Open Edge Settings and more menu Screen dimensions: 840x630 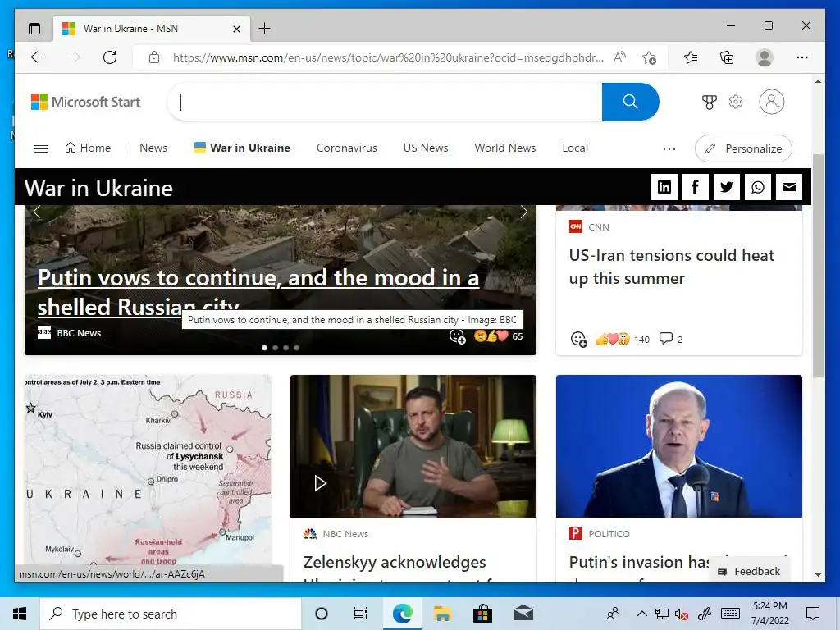tap(802, 57)
